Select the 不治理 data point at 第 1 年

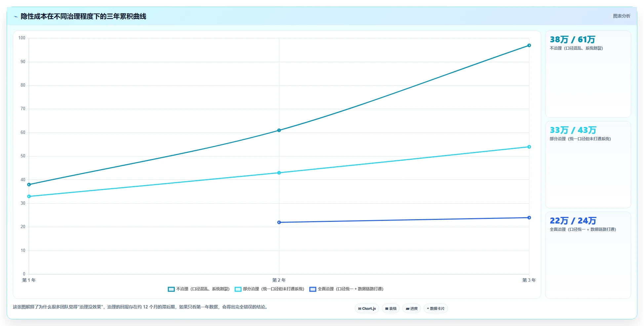pos(29,184)
